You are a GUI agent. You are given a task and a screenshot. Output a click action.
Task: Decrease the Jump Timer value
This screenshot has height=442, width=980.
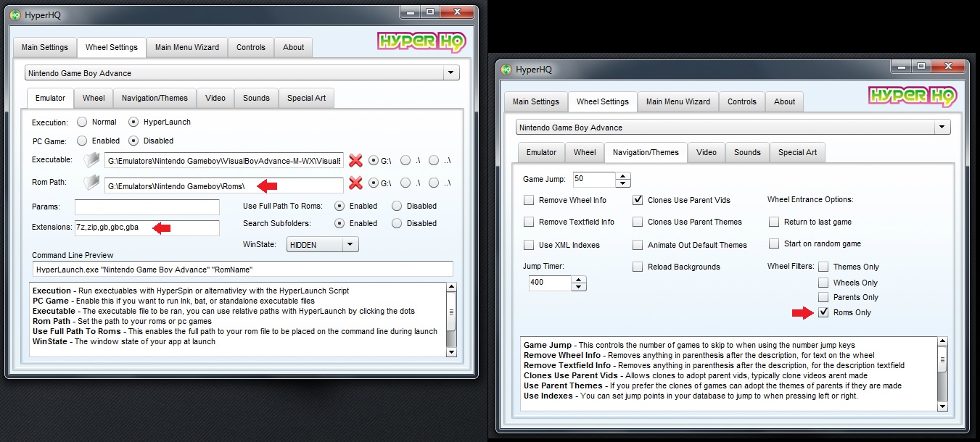578,287
